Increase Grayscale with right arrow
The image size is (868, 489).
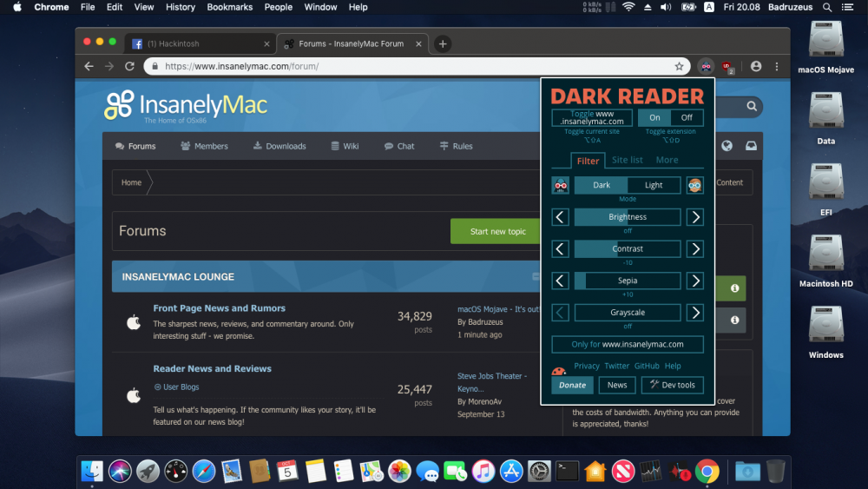click(x=695, y=313)
